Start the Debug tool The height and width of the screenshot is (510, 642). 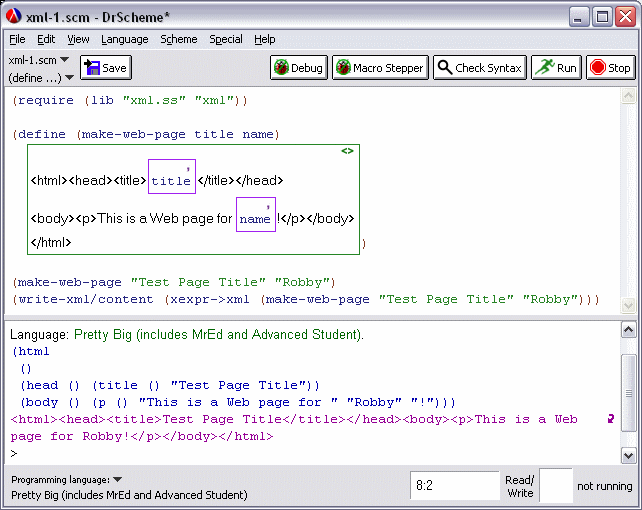click(x=299, y=68)
